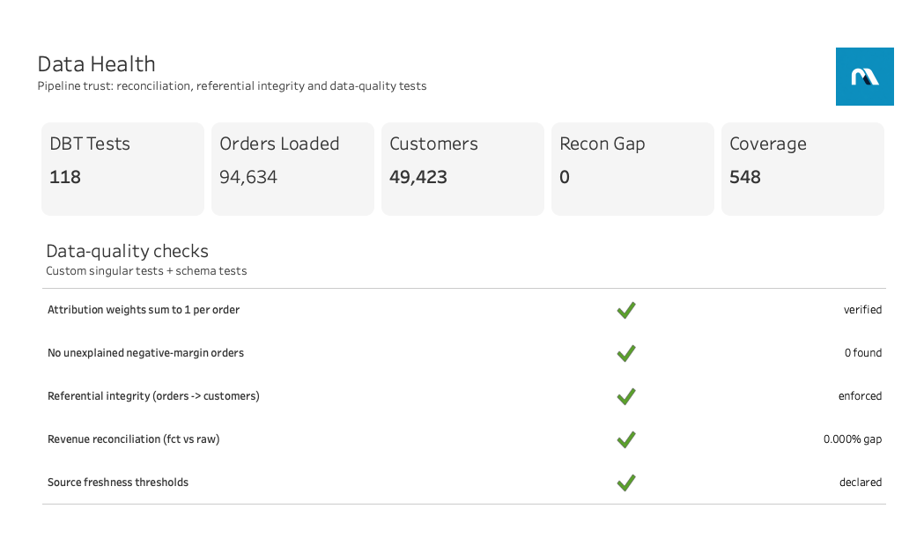Click the Orders Loaded value 94,634
The width and height of the screenshot is (924, 560).
point(248,177)
